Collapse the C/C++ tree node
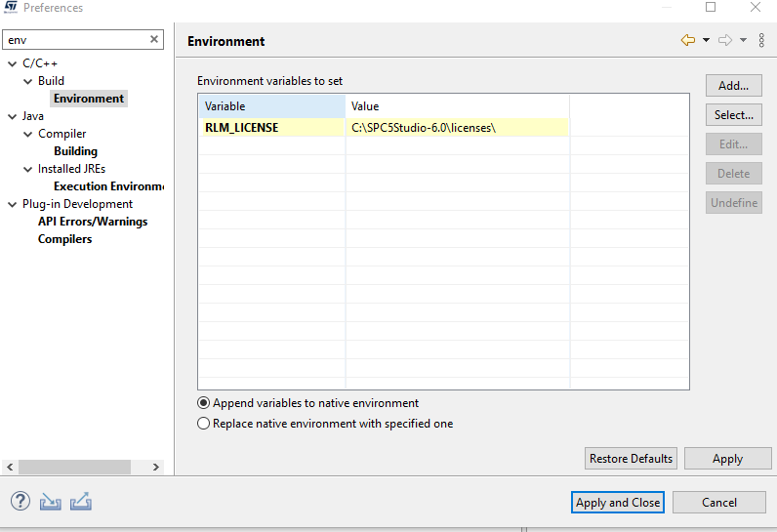Viewport: 777px width, 532px height. coord(12,63)
